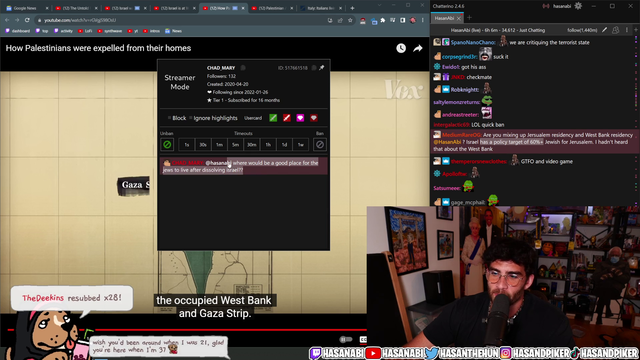Click share page icon in address bar

[340, 20]
